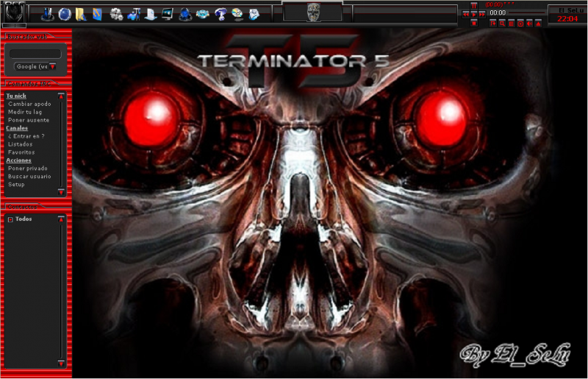Click the blue notepad with pencil icon
588x379 pixels.
(97, 14)
